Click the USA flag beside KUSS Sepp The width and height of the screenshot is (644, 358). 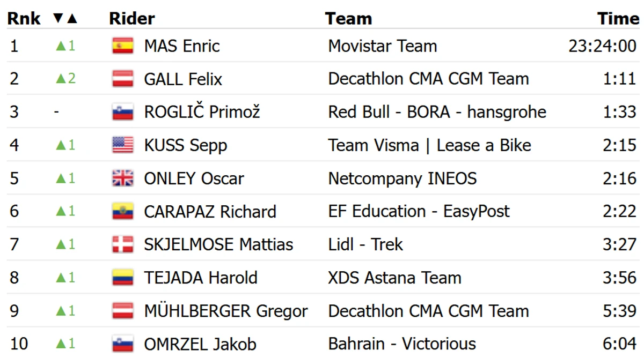[x=123, y=145]
